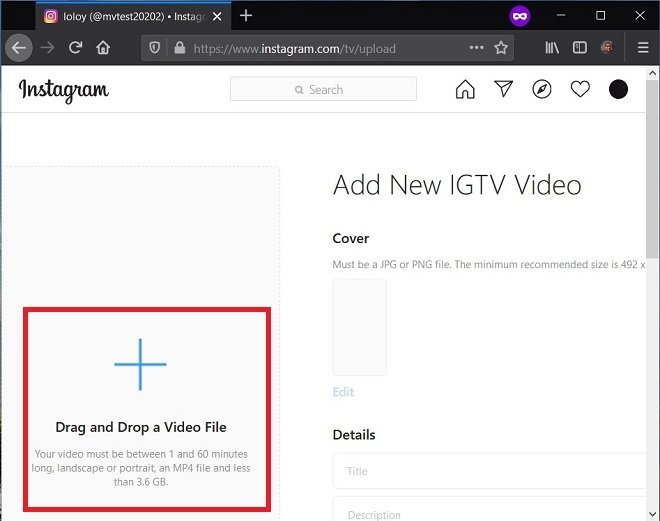Maximize the Firefox window

point(601,16)
